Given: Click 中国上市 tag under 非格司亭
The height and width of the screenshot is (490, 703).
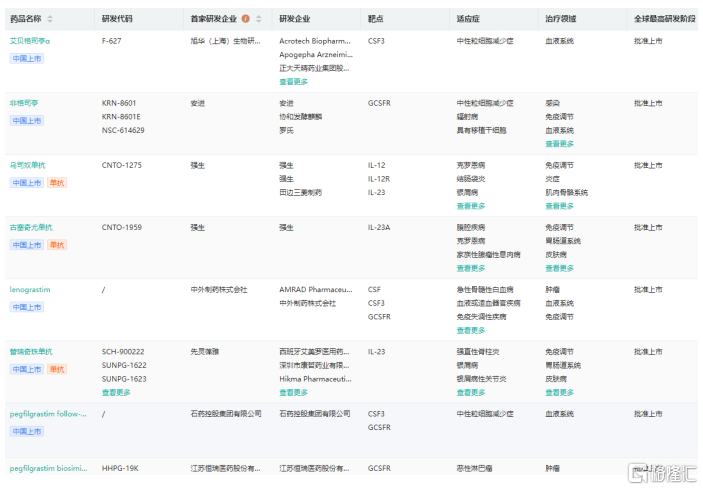Looking at the screenshot, I should [x=27, y=121].
